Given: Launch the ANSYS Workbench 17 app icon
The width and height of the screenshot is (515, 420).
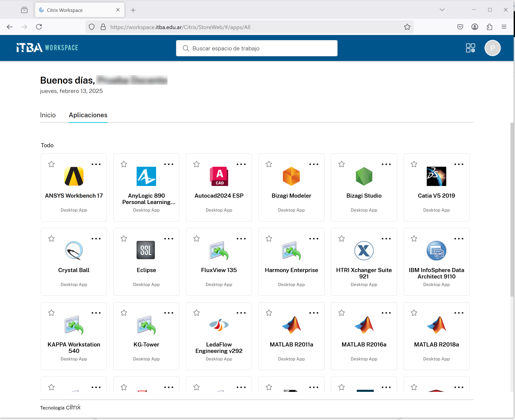Looking at the screenshot, I should (74, 176).
